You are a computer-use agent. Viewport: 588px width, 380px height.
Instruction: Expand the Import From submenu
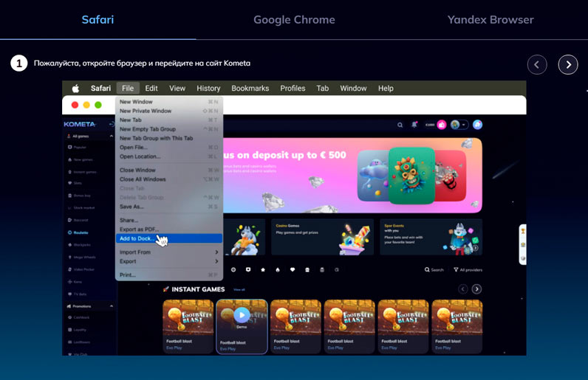tap(168, 252)
